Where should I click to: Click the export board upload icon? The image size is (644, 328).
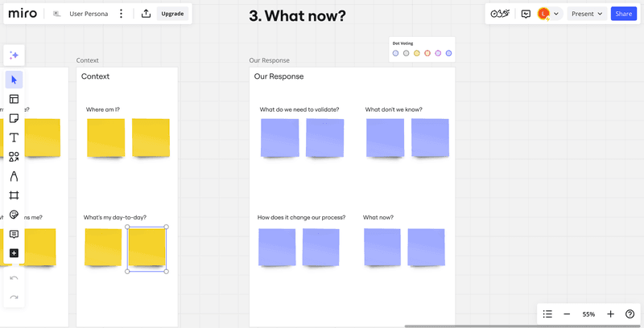146,14
